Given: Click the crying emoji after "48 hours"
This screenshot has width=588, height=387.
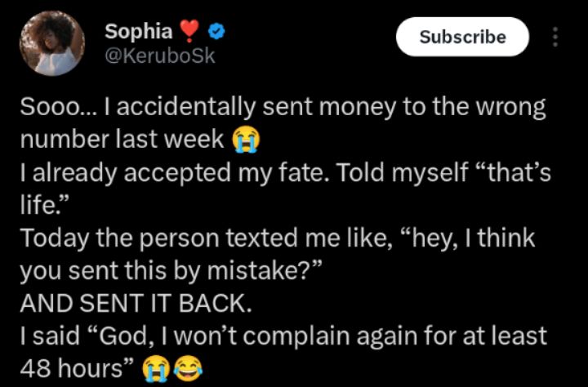Looking at the screenshot, I should tap(152, 369).
